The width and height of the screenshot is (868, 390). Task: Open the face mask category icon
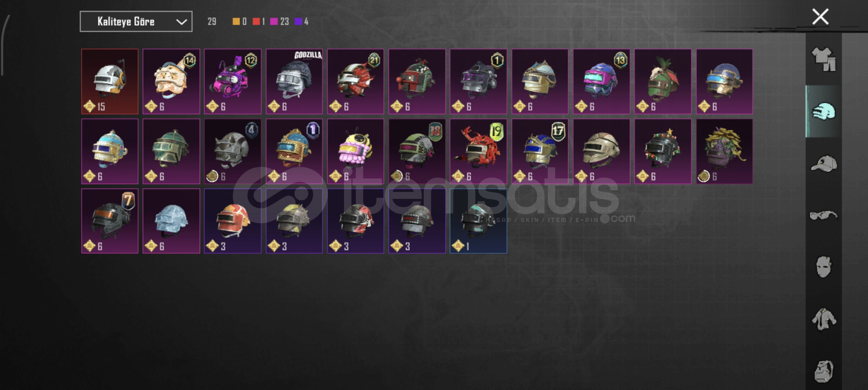[824, 267]
